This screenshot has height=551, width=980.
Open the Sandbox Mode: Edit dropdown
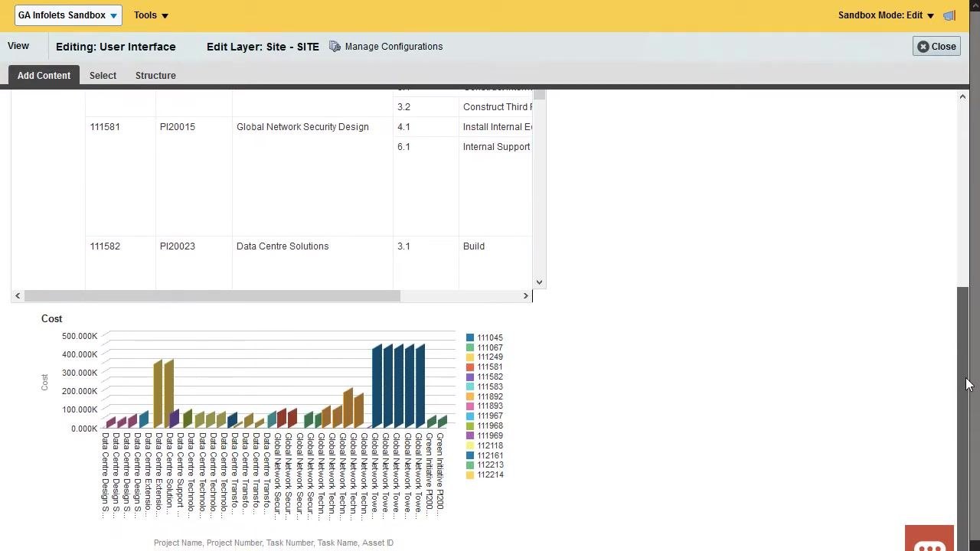[886, 15]
